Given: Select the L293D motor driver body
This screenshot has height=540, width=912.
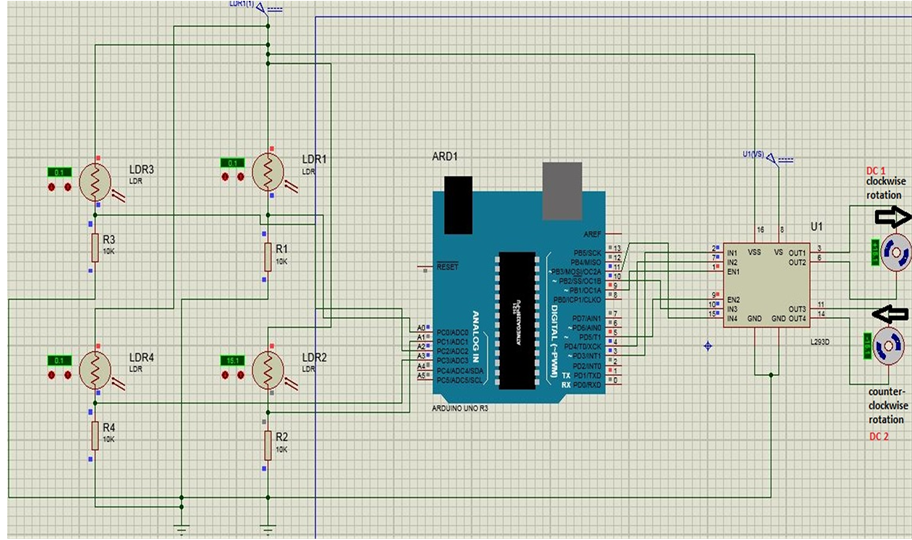Looking at the screenshot, I should click(x=767, y=286).
